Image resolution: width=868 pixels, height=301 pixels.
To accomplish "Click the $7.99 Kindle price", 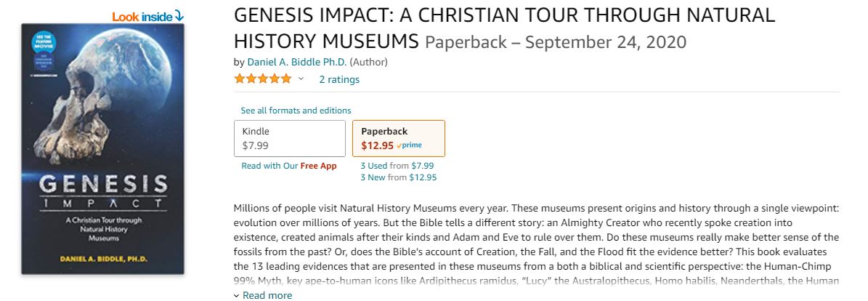I will [256, 146].
